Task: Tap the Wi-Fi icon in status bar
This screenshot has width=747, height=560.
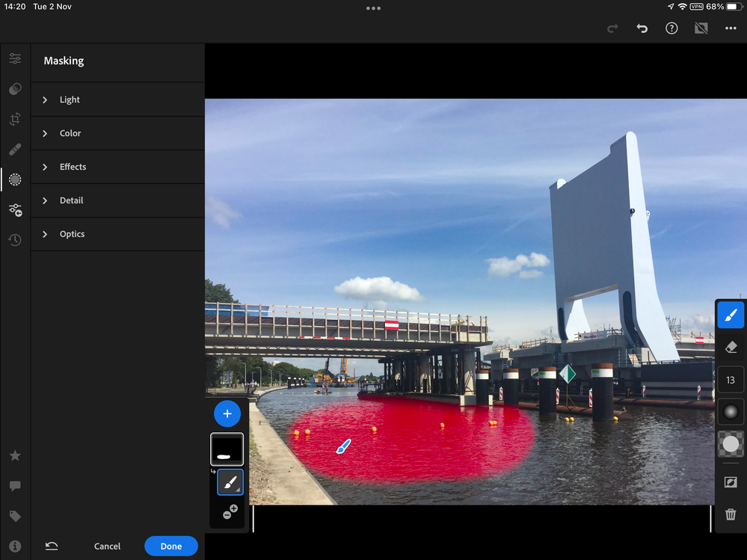Action: [682, 7]
